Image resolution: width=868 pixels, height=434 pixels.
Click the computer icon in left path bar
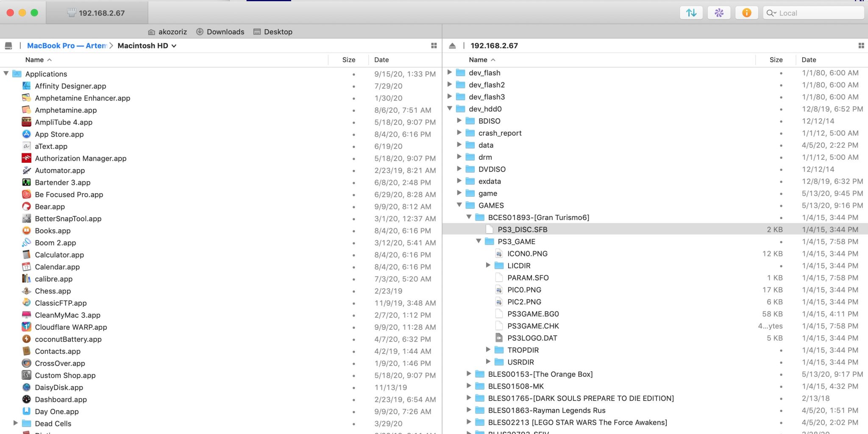(x=8, y=45)
